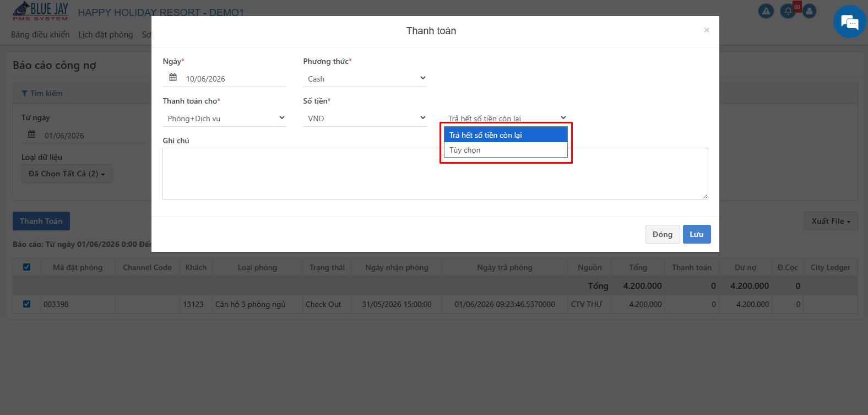Open the user account avatar icon
This screenshot has width=868, height=415.
click(x=809, y=11)
